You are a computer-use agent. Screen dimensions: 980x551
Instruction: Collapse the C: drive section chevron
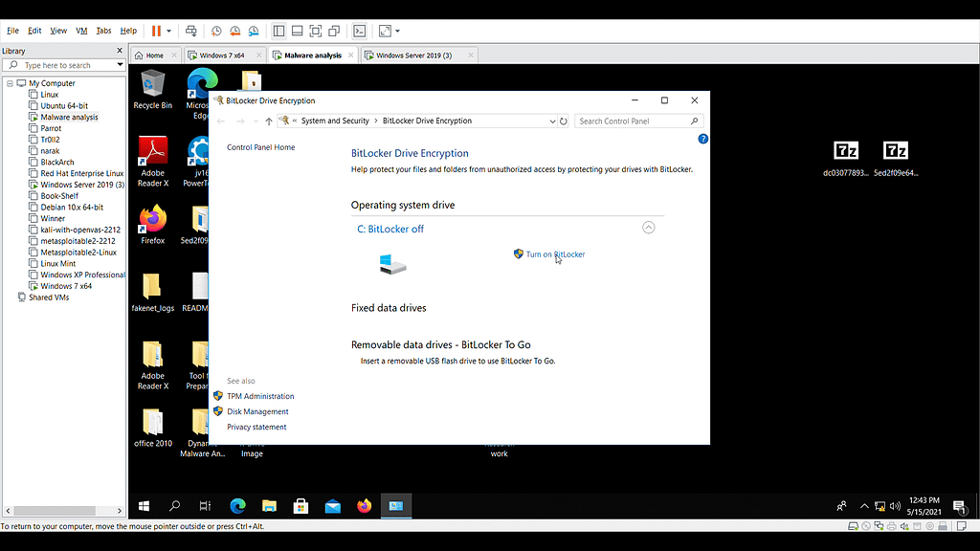coord(649,228)
